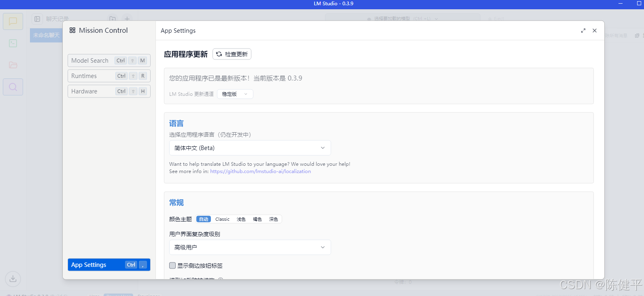The height and width of the screenshot is (296, 644).
Task: Open the Discover magnifier icon in the sidebar
Action: pyautogui.click(x=13, y=87)
